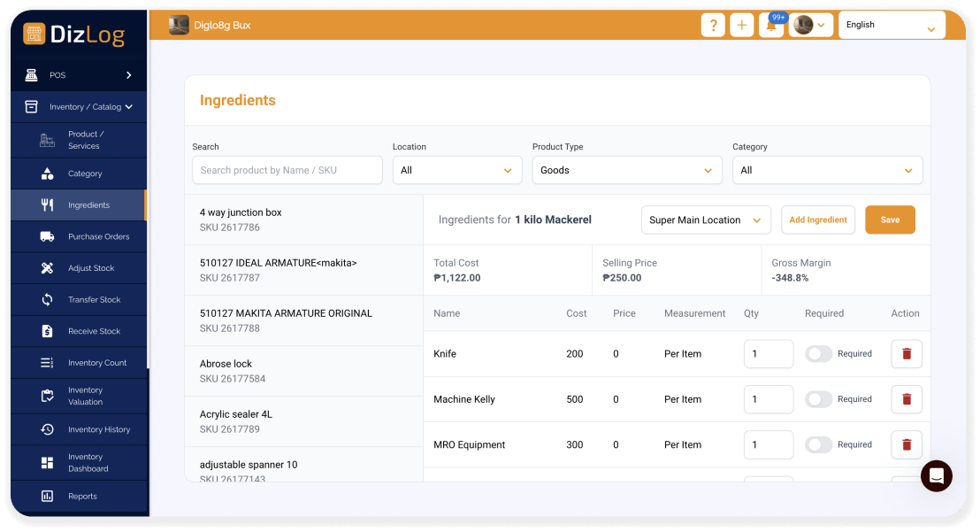Open Inventory Count menu item
Viewport: 980px width, 532px height.
pyautogui.click(x=96, y=363)
